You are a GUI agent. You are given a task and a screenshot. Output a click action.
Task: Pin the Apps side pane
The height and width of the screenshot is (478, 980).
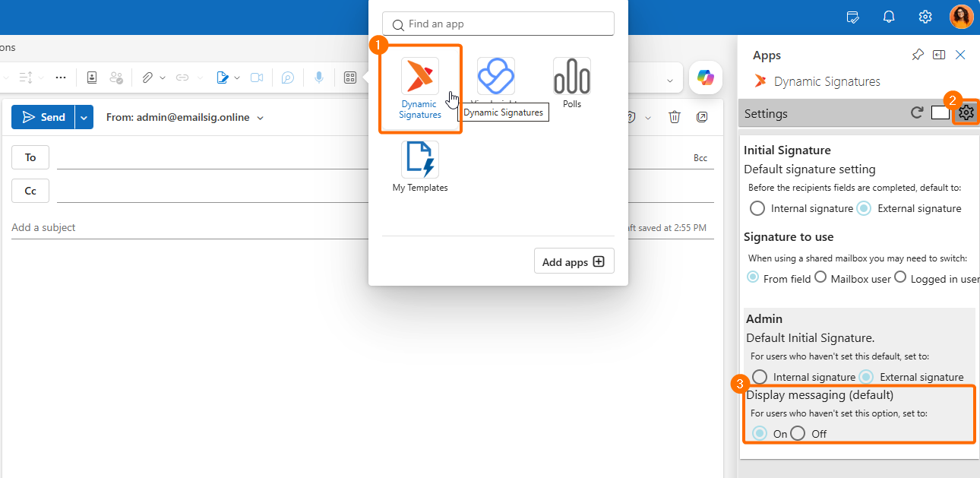pyautogui.click(x=918, y=55)
